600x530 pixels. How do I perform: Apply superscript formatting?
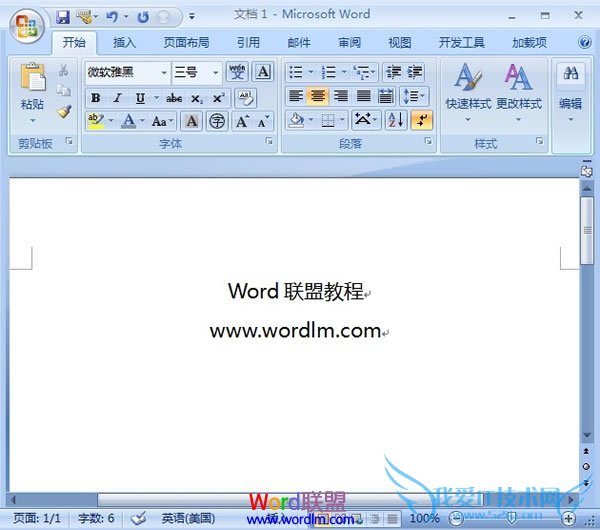pos(218,98)
